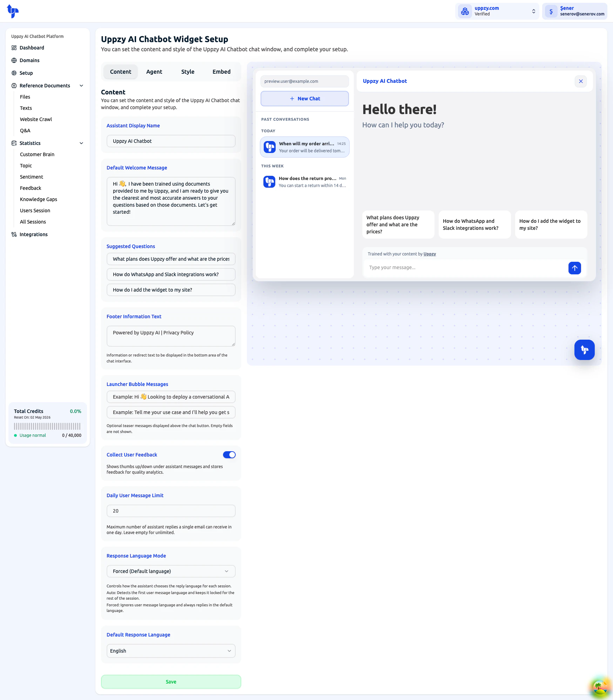Click the Uppzy link in trained-by text
The image size is (613, 700).
[430, 254]
